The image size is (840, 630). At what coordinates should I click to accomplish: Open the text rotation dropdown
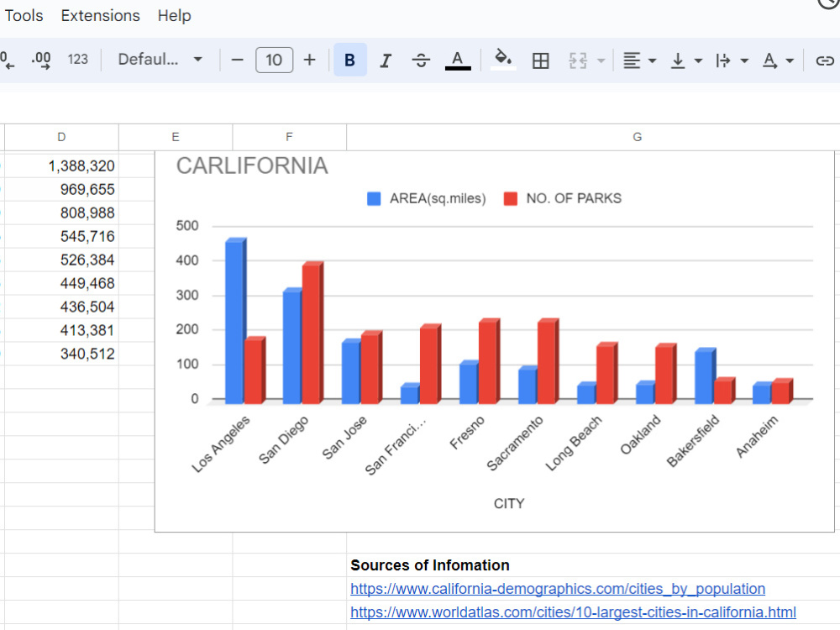[779, 60]
